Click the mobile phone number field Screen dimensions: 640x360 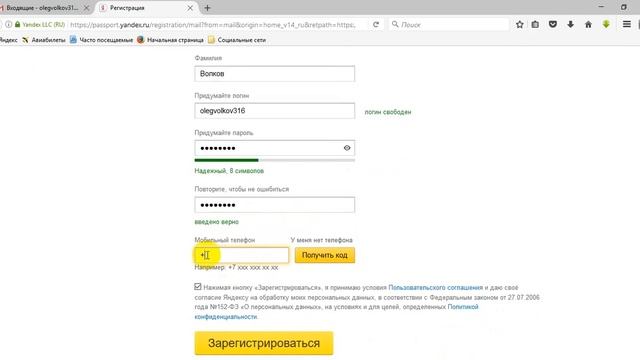[242, 255]
